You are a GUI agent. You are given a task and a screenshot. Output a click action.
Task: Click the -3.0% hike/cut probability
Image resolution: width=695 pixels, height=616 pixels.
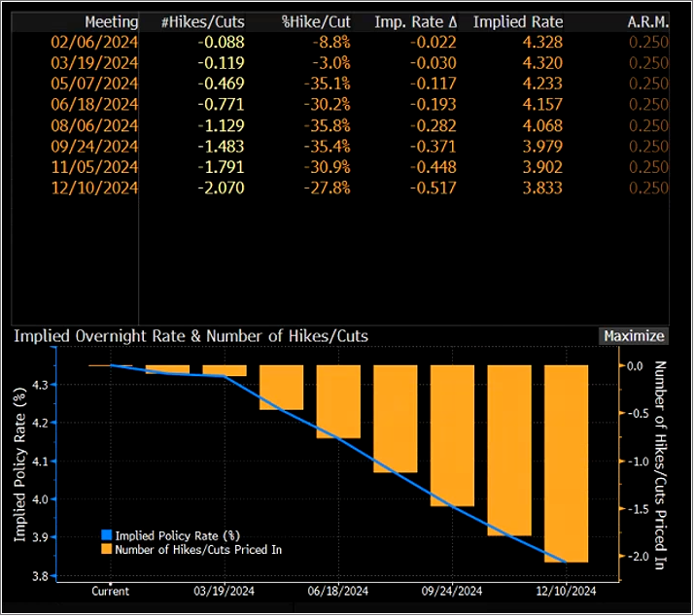[331, 63]
